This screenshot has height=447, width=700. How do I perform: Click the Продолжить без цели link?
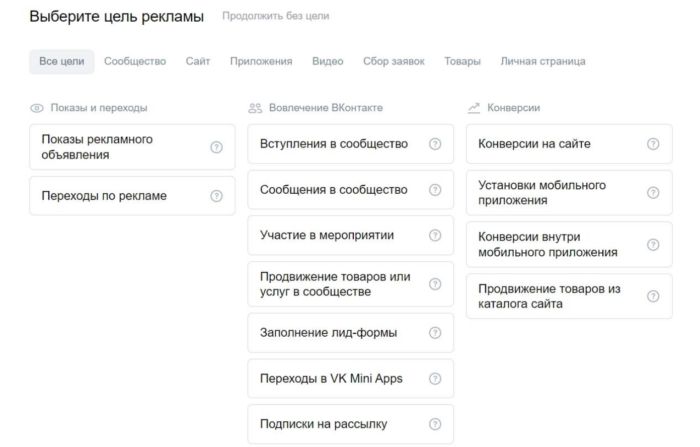click(x=276, y=16)
